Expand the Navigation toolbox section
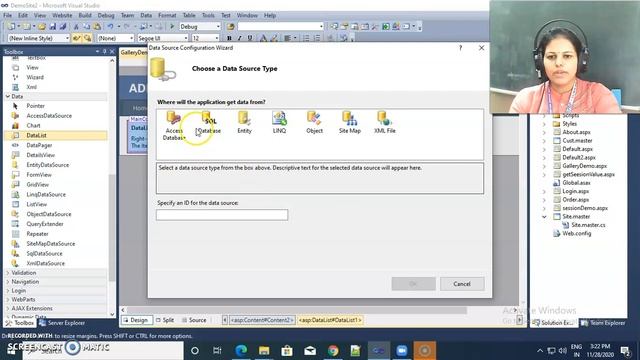640x360 pixels. pyautogui.click(x=8, y=282)
